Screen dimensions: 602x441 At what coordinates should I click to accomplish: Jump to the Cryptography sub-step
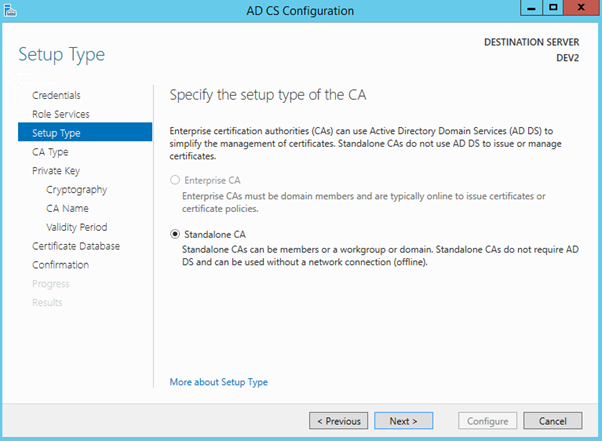pyautogui.click(x=76, y=189)
